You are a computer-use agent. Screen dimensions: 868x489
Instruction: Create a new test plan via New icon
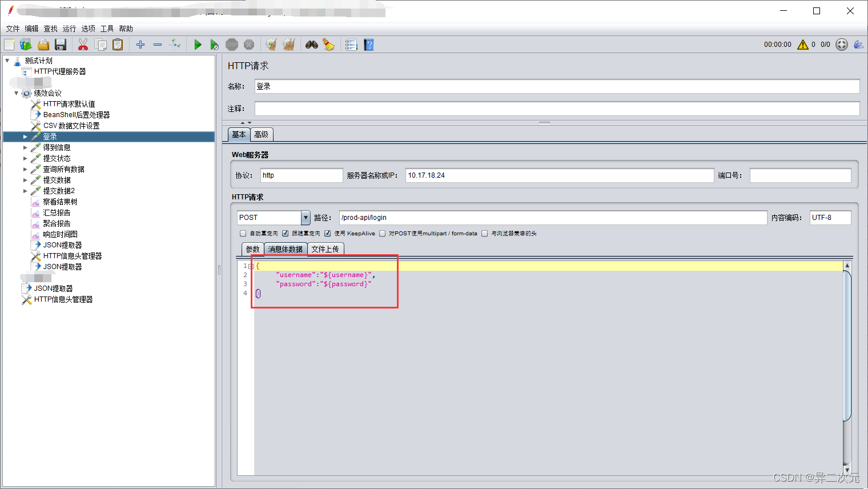click(x=9, y=45)
